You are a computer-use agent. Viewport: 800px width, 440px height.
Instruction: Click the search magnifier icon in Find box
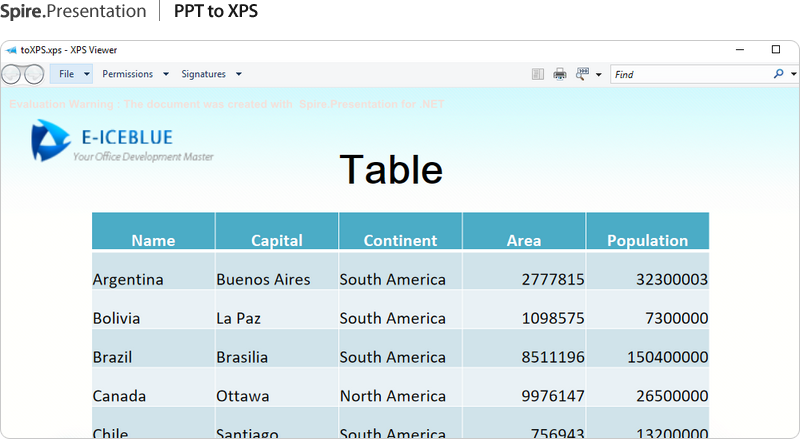click(779, 74)
